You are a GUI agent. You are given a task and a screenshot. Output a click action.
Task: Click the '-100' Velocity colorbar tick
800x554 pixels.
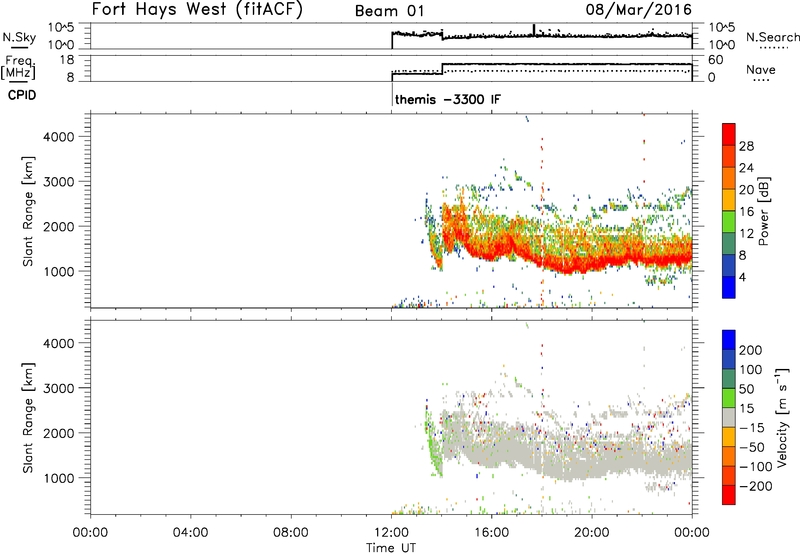[x=755, y=466]
